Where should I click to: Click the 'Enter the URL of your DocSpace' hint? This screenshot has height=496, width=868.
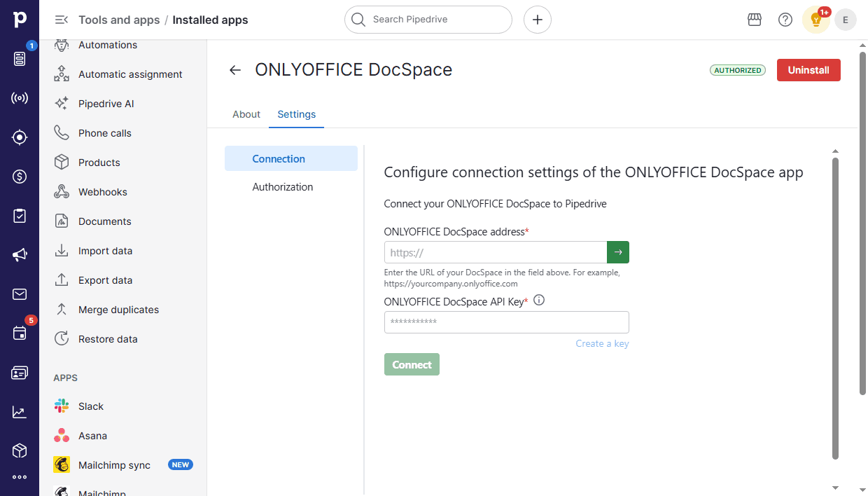coord(502,278)
